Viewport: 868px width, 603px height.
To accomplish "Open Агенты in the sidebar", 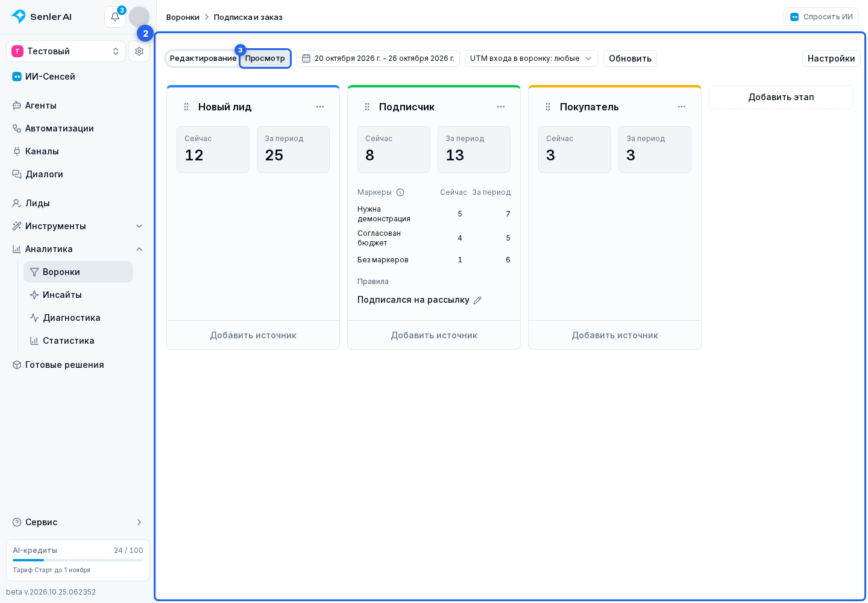I will pos(78,106).
